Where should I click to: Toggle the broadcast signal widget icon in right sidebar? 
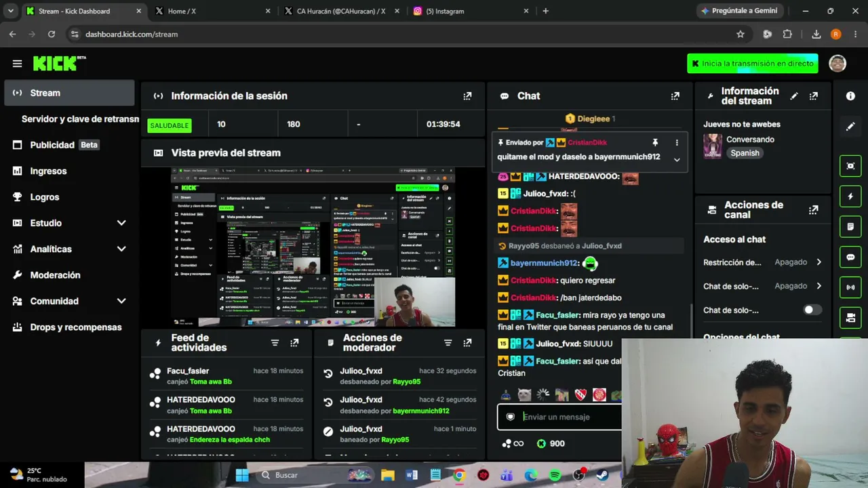[850, 287]
